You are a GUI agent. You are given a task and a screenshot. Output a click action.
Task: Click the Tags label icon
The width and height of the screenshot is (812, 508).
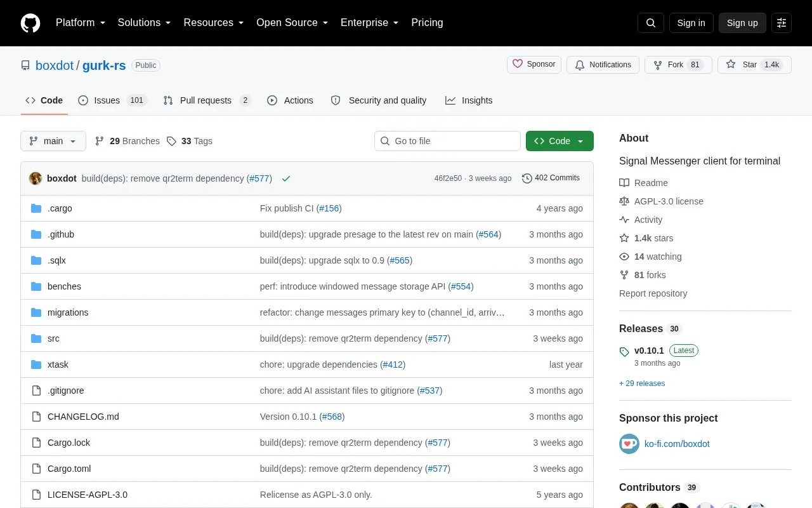click(171, 141)
